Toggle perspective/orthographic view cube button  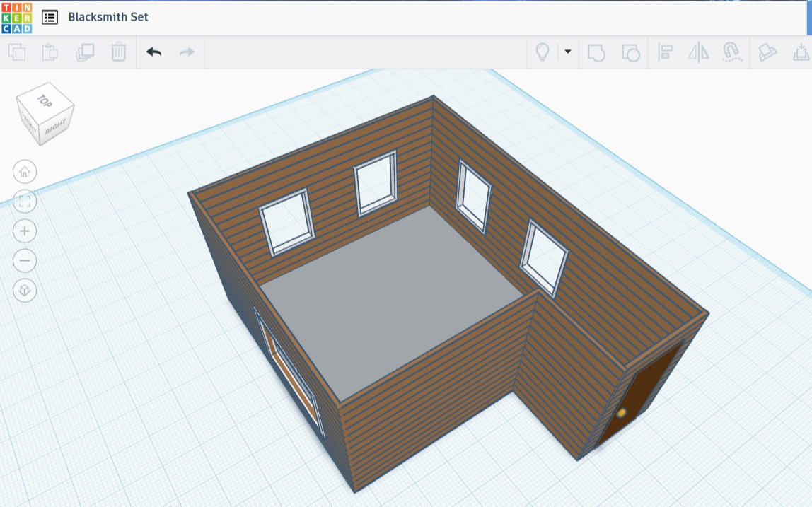click(25, 290)
